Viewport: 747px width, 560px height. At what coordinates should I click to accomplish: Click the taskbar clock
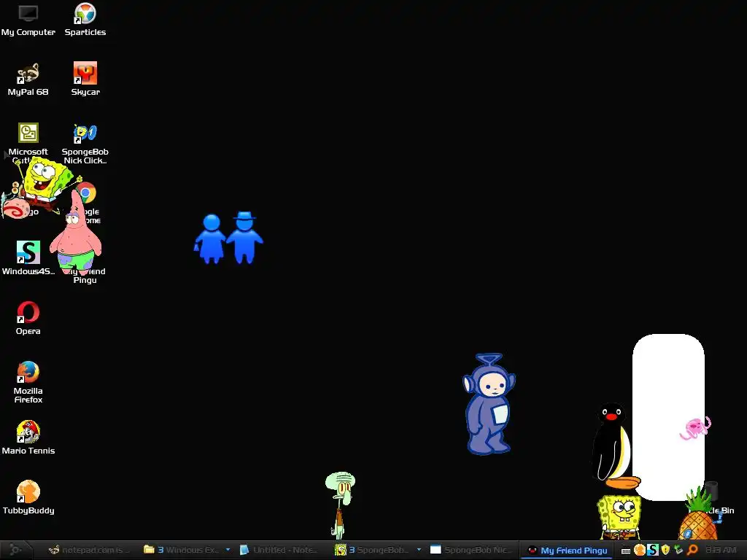pos(720,550)
